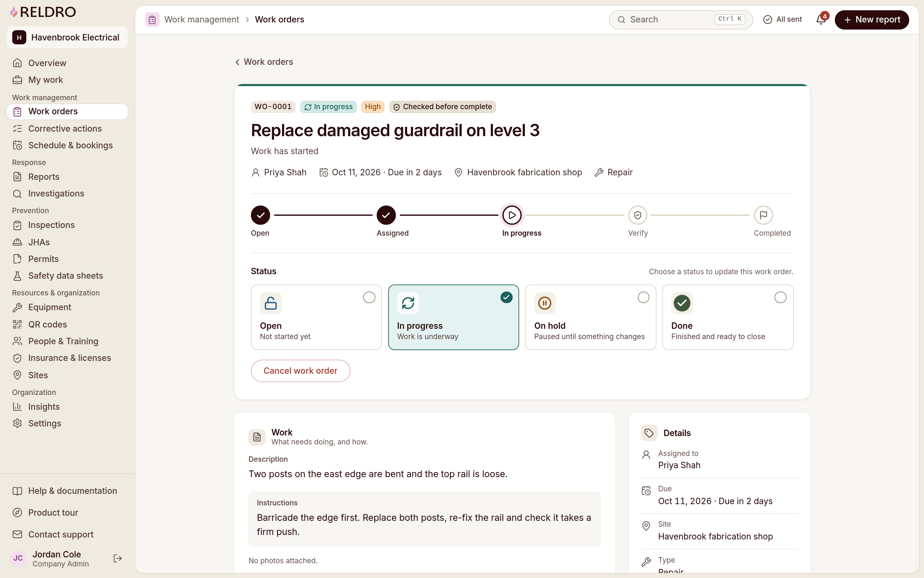Click the New report button
Image resolution: width=924 pixels, height=578 pixels.
click(x=872, y=20)
